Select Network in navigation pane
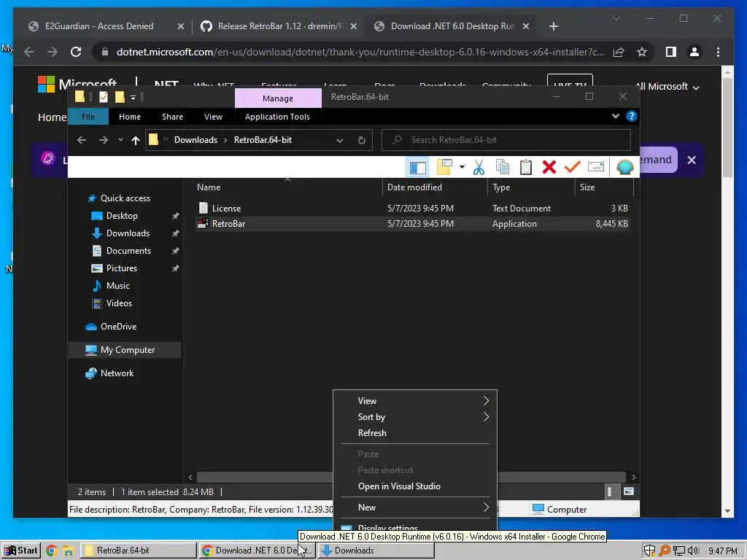 point(117,373)
